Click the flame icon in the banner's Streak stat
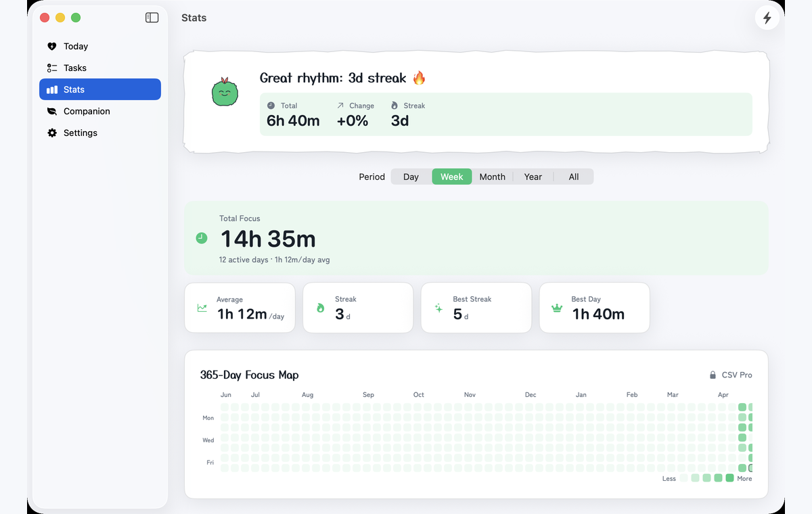Viewport: 812px width, 514px height. coord(394,106)
